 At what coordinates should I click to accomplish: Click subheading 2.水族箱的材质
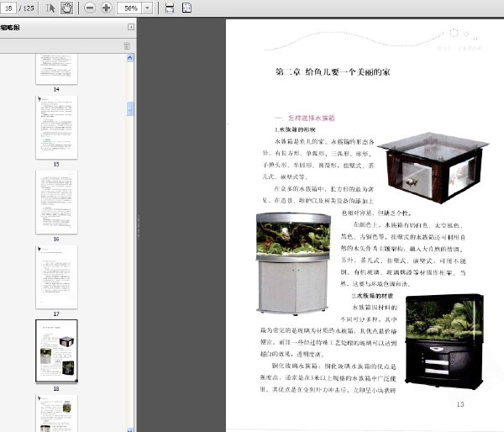tap(372, 296)
